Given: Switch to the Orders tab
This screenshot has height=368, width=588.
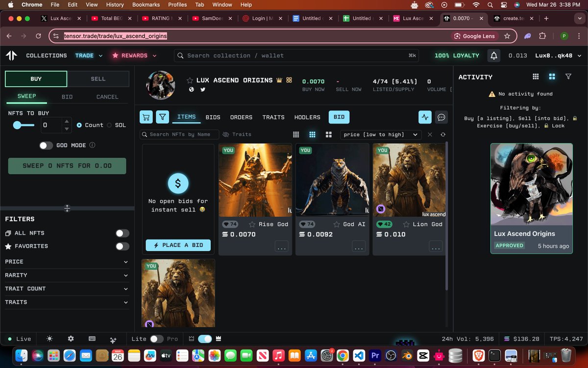Looking at the screenshot, I should 241,117.
